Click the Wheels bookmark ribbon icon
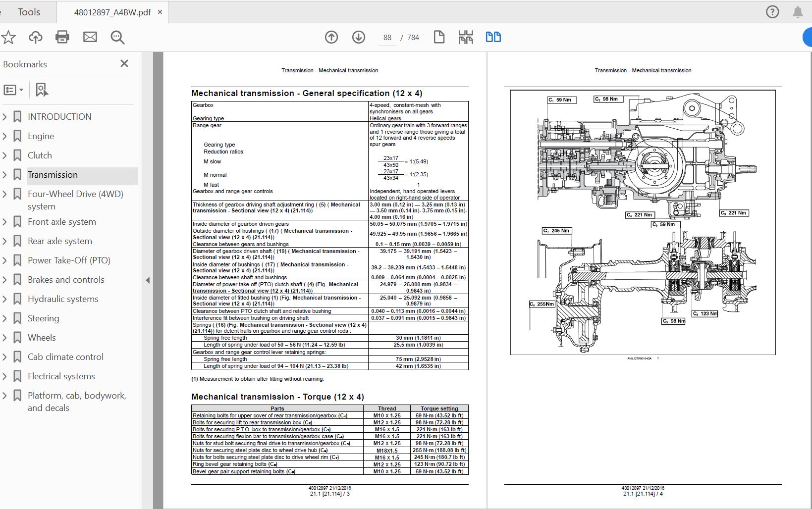 [17, 338]
